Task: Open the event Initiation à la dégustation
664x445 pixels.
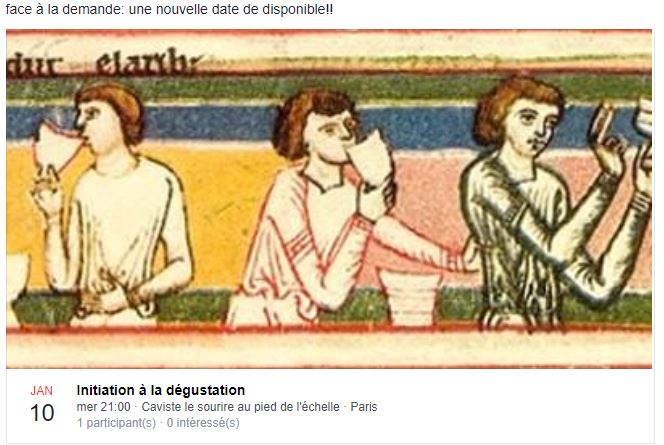Action: click(160, 390)
